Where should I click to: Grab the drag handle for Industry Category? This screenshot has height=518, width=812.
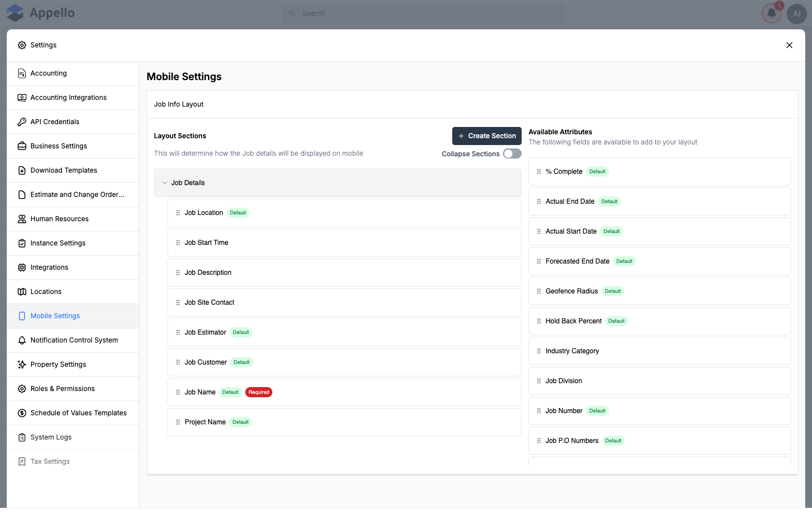point(539,351)
